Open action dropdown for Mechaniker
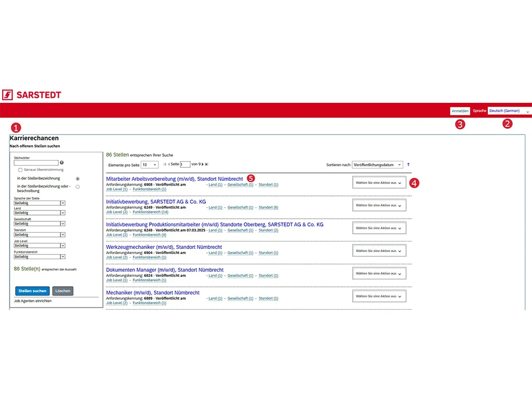 (x=379, y=296)
